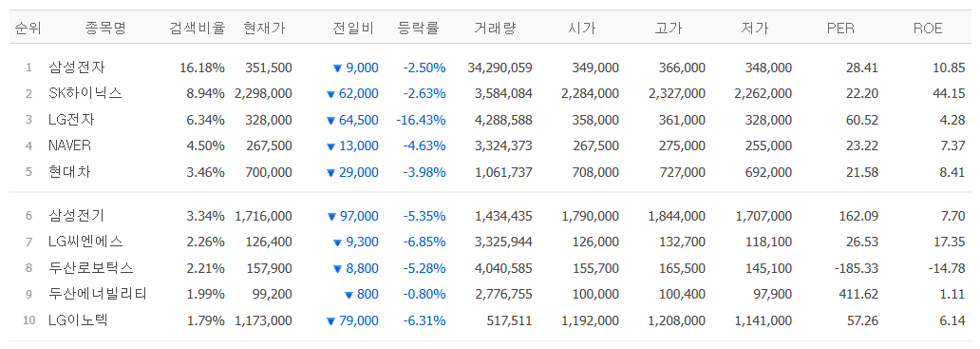Screen dimensions: 980x349
Task: Click the 종목명 column header
Action: click(105, 29)
